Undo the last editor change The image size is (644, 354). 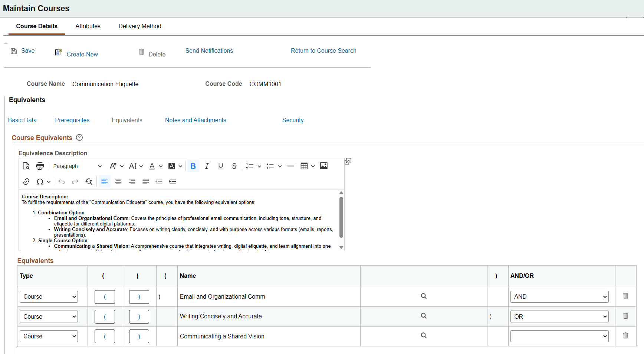pos(62,182)
